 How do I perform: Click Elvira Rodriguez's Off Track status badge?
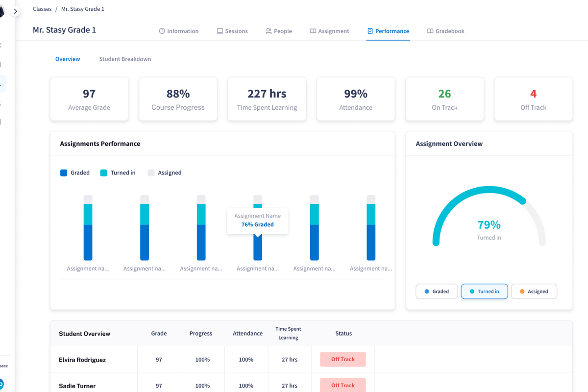pos(343,359)
